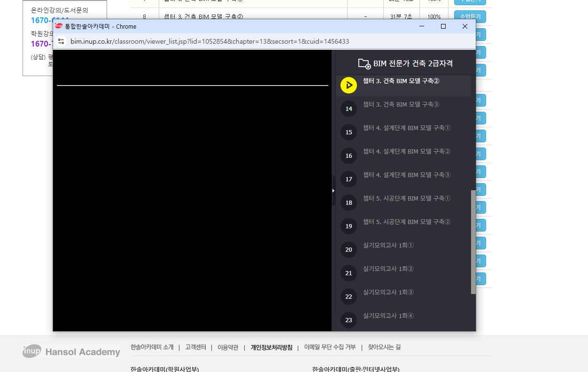Open 이메일 무단 수집 거부 footer link
Image resolution: width=588 pixels, height=372 pixels.
point(330,347)
